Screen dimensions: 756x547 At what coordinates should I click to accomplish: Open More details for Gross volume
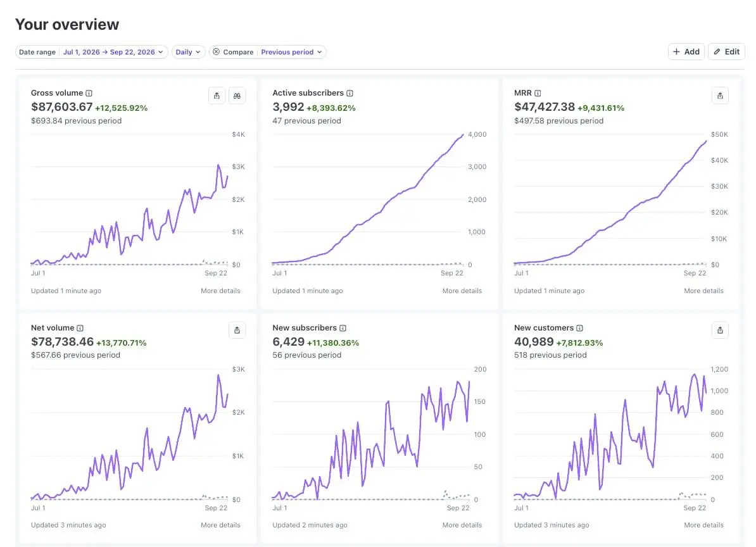click(x=220, y=291)
